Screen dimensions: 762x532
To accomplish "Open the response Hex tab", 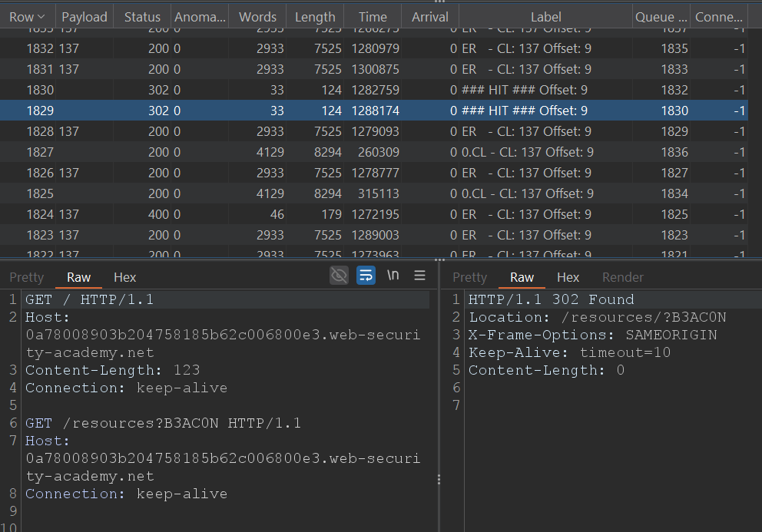I will click(x=568, y=277).
